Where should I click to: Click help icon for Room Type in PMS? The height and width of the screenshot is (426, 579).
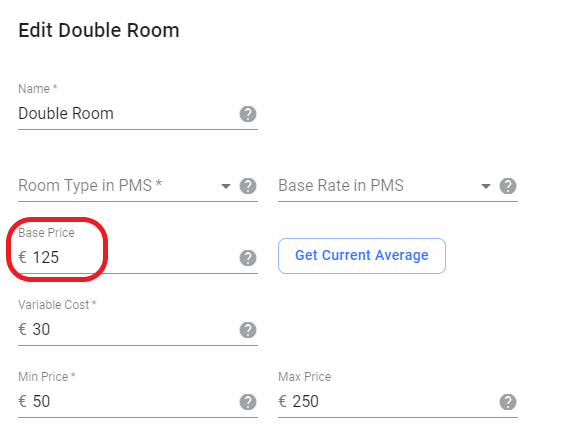248,186
